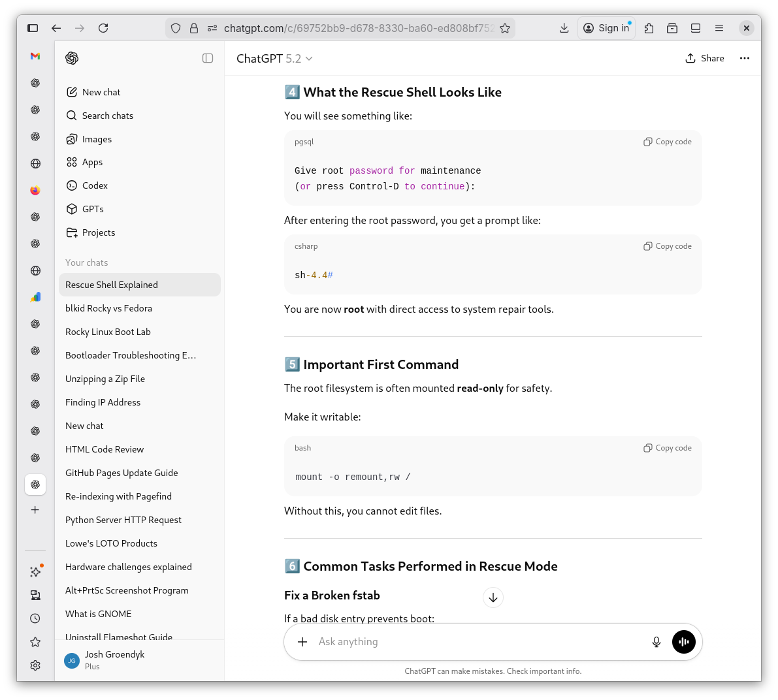
Task: Toggle the browser vertical tabs sidebar
Action: (x=33, y=28)
